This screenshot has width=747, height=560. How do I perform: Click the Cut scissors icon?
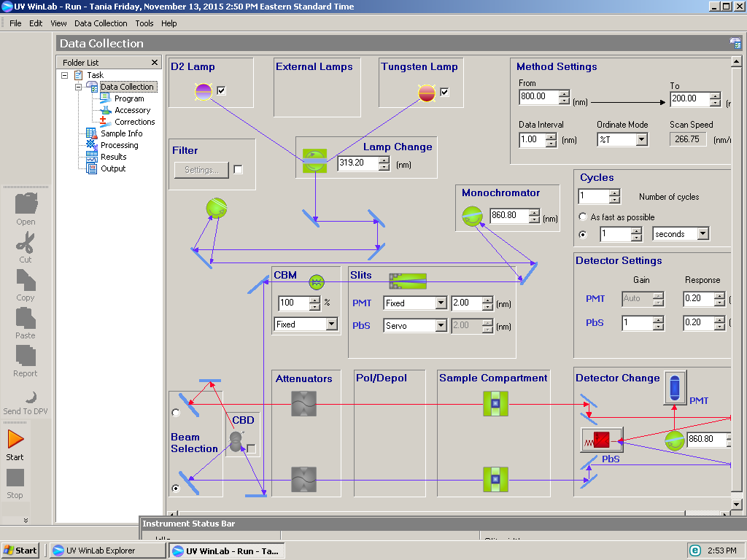[x=25, y=242]
